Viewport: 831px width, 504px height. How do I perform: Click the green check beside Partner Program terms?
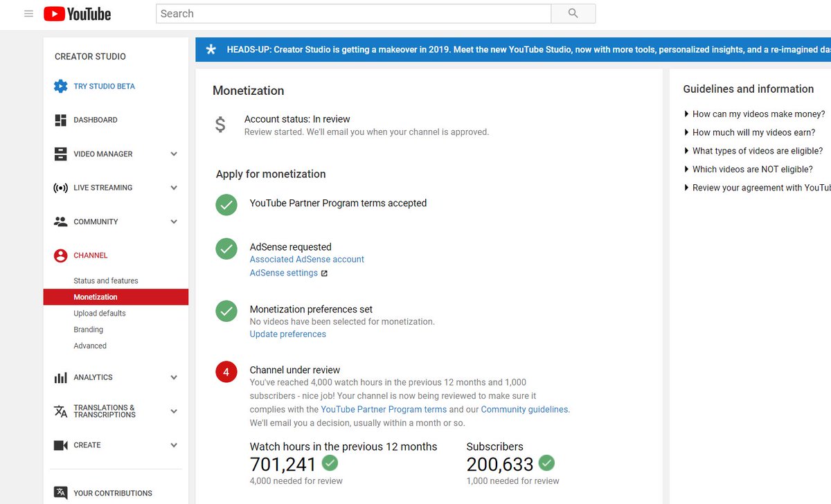point(226,204)
